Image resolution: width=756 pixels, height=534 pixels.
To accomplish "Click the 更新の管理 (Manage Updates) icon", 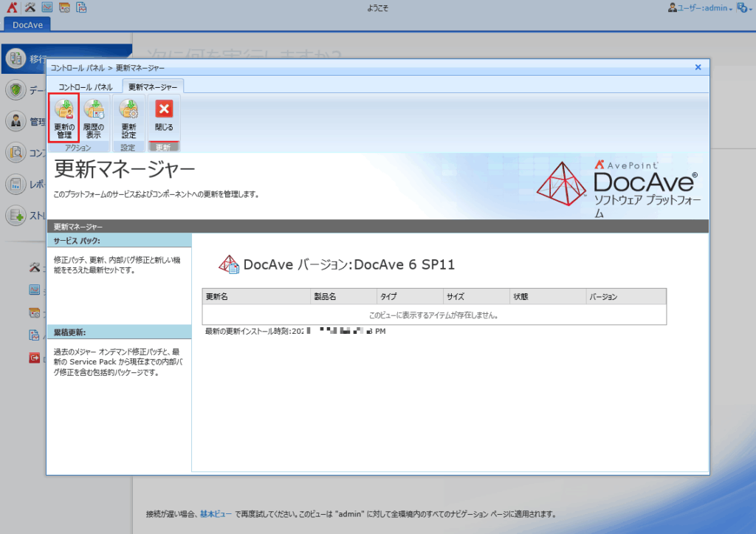I will click(64, 118).
